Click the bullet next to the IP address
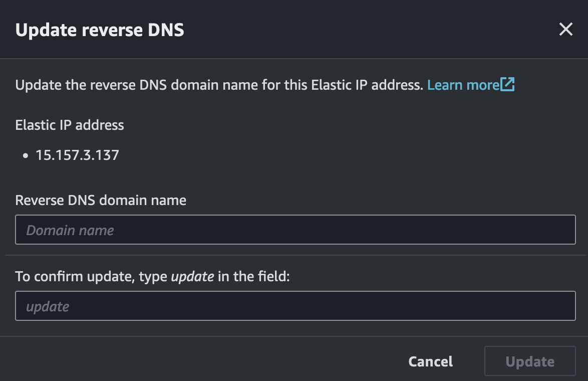 click(25, 155)
